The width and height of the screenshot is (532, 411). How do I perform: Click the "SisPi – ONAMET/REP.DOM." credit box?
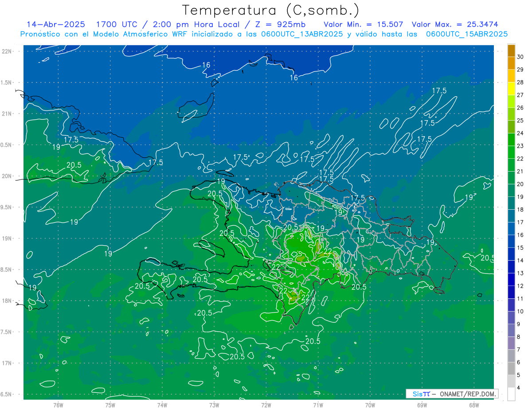coord(452,394)
